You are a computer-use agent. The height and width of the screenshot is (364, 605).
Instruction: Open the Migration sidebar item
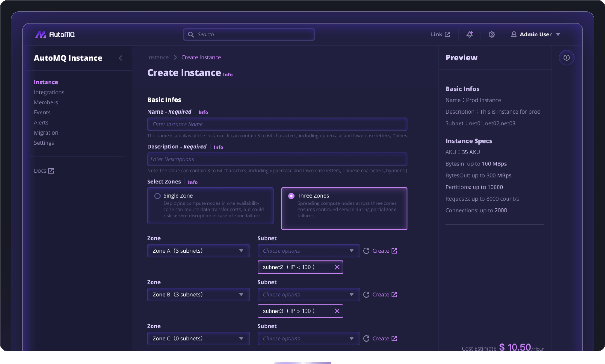[46, 133]
